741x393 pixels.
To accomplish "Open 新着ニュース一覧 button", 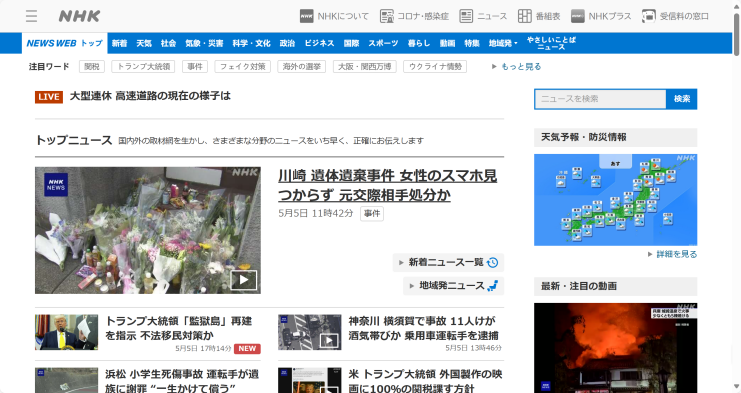I will pyautogui.click(x=448, y=263).
